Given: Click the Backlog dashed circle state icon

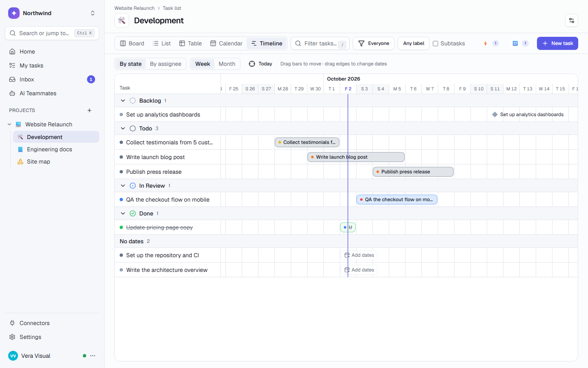Looking at the screenshot, I should [x=133, y=101].
